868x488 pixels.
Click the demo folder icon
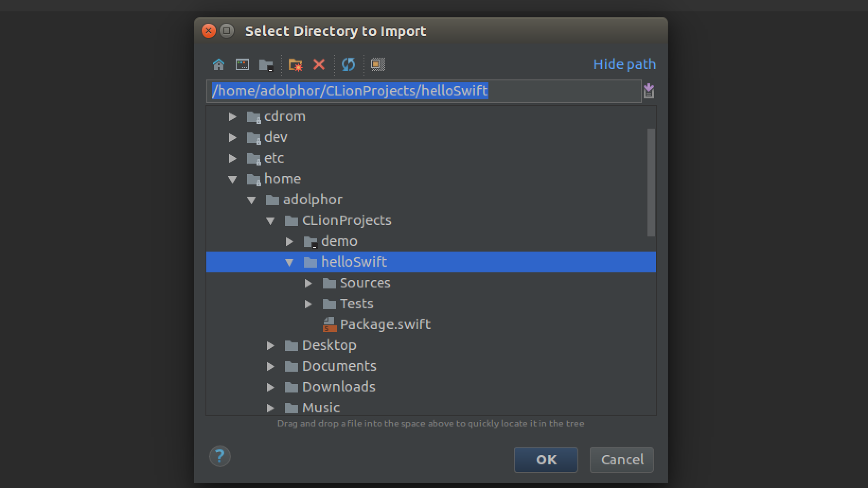tap(310, 242)
